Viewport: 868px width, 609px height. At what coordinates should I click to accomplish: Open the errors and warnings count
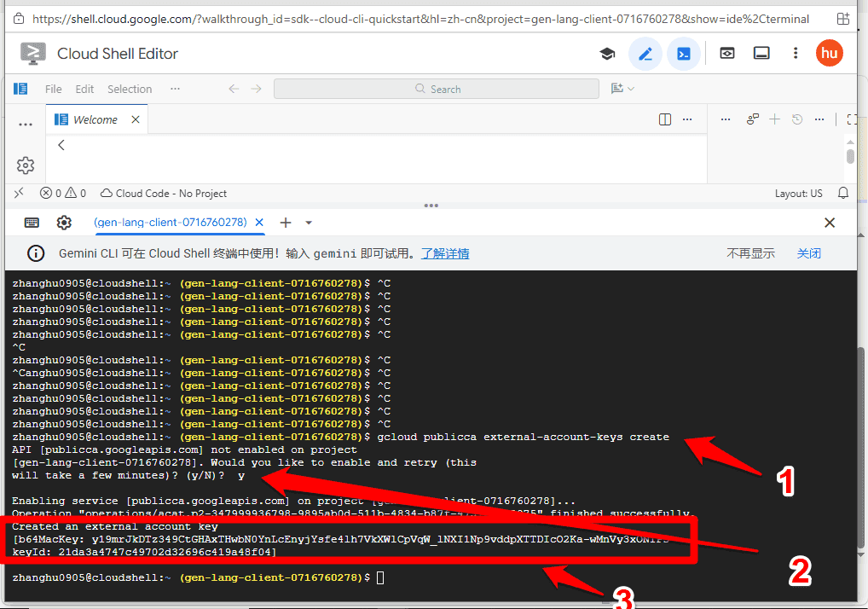point(63,194)
